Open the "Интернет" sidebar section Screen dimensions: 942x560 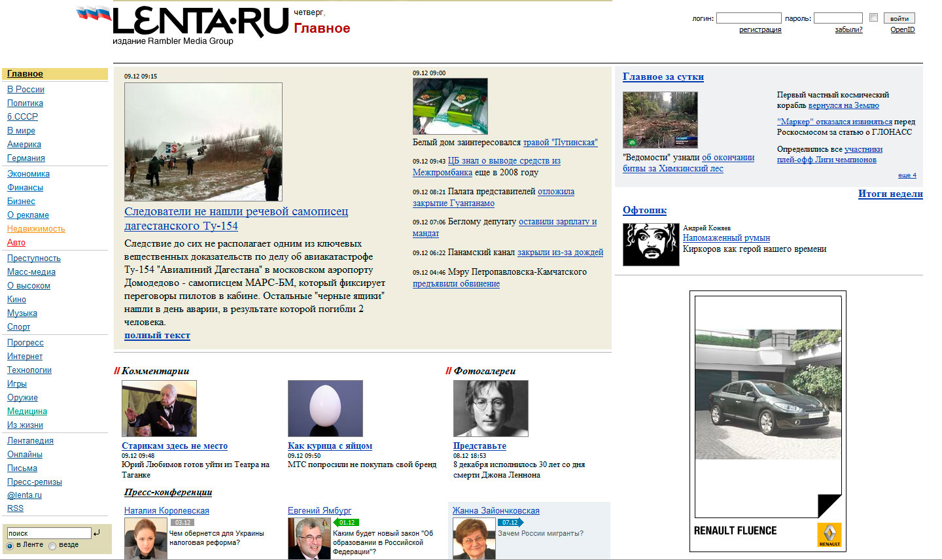25,357
